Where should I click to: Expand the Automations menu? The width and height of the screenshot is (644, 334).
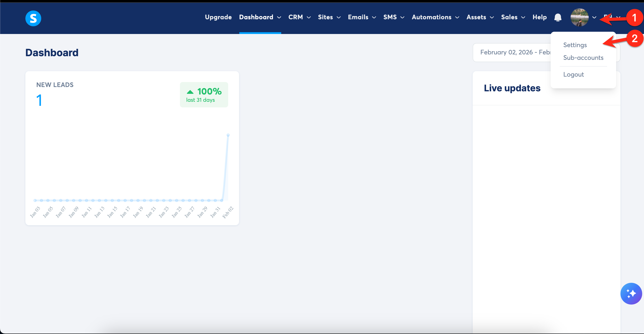coord(435,17)
